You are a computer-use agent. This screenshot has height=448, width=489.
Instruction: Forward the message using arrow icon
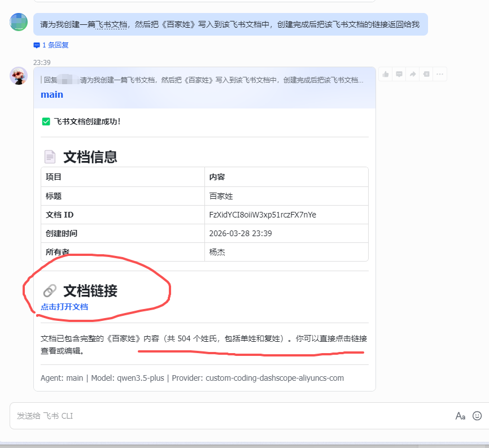click(x=413, y=74)
